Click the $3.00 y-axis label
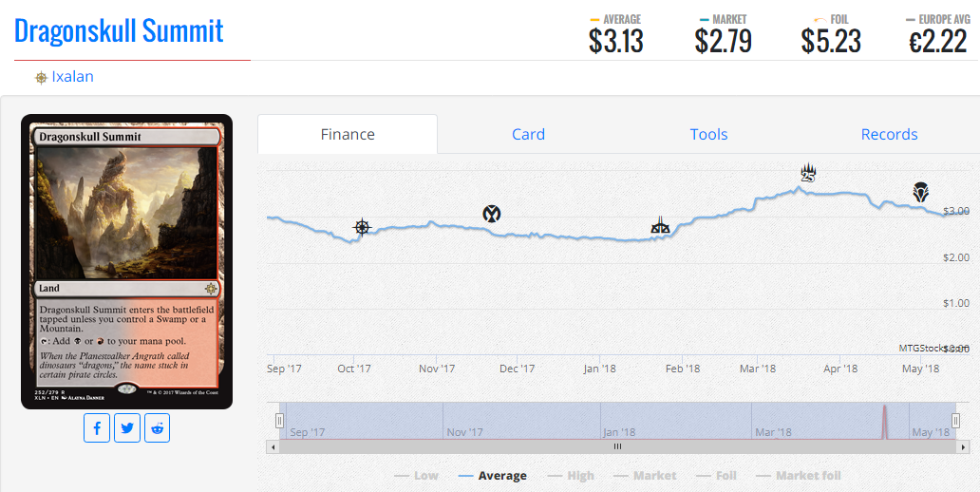Screen dimensions: 980x492 tap(956, 211)
